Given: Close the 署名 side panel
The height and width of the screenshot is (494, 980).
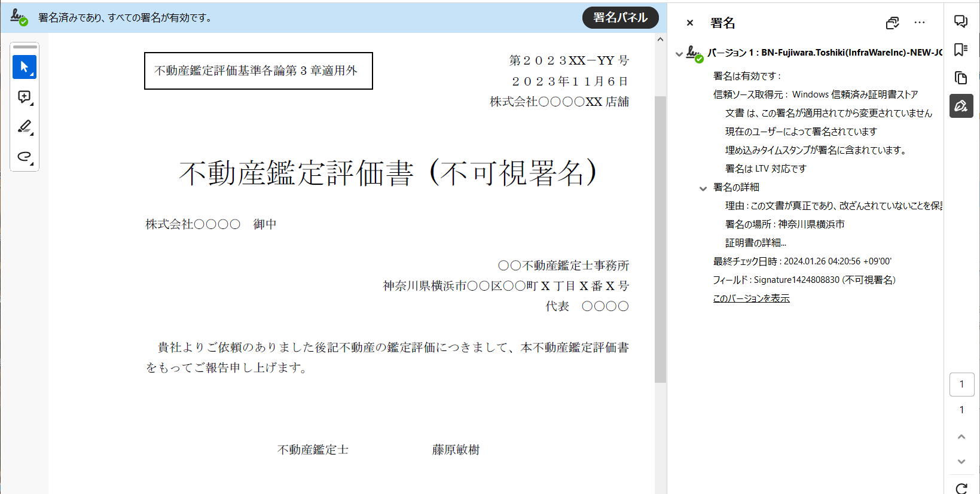Looking at the screenshot, I should point(690,23).
